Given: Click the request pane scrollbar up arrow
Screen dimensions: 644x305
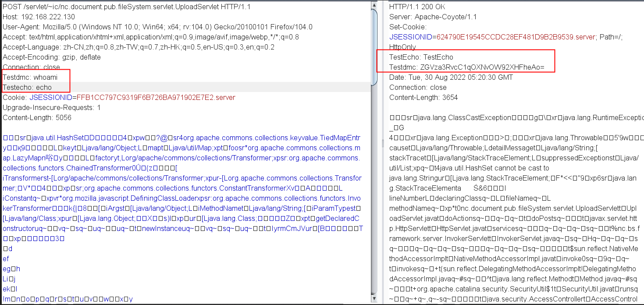Looking at the screenshot, I should click(374, 4).
